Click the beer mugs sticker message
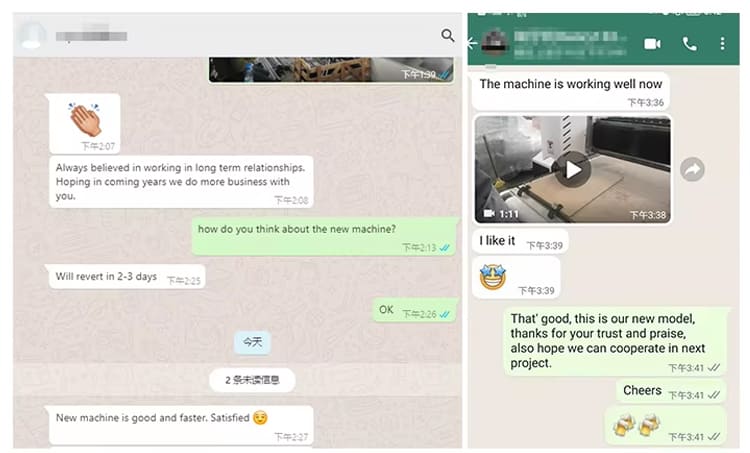Image resolution: width=750 pixels, height=453 pixels. pos(665,426)
